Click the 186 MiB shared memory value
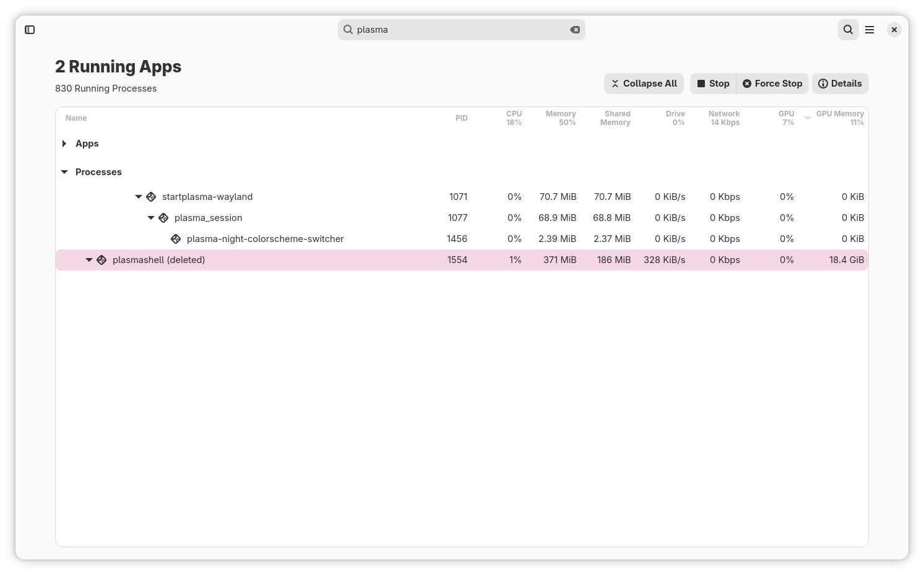Viewport: 924px width, 575px height. pyautogui.click(x=614, y=260)
